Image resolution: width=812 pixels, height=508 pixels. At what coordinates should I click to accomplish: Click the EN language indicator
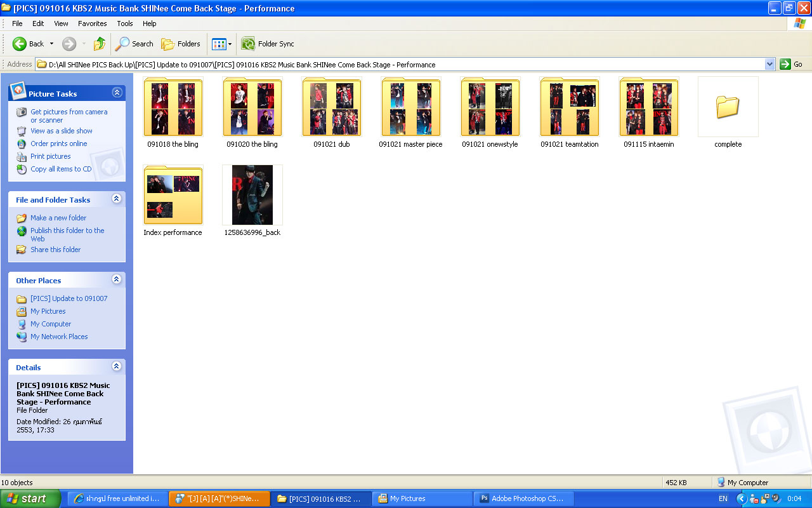723,499
